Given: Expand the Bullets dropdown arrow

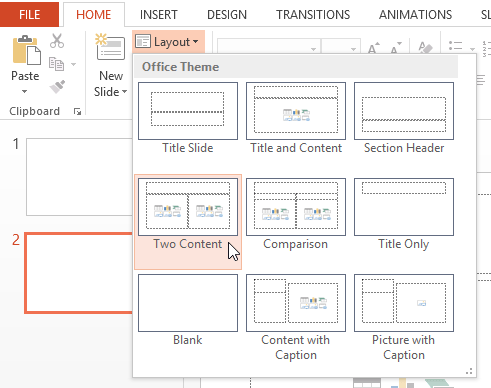Looking at the screenshot, I should click(472, 49).
